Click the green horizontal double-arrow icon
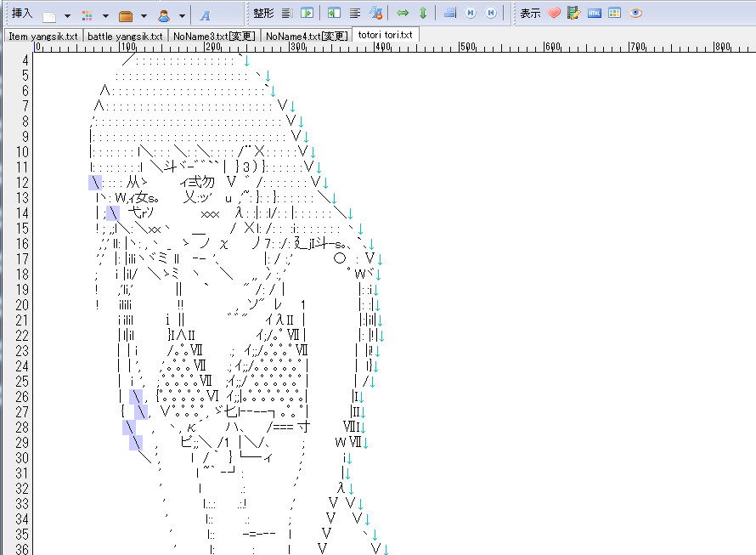756x555 pixels. click(x=403, y=14)
